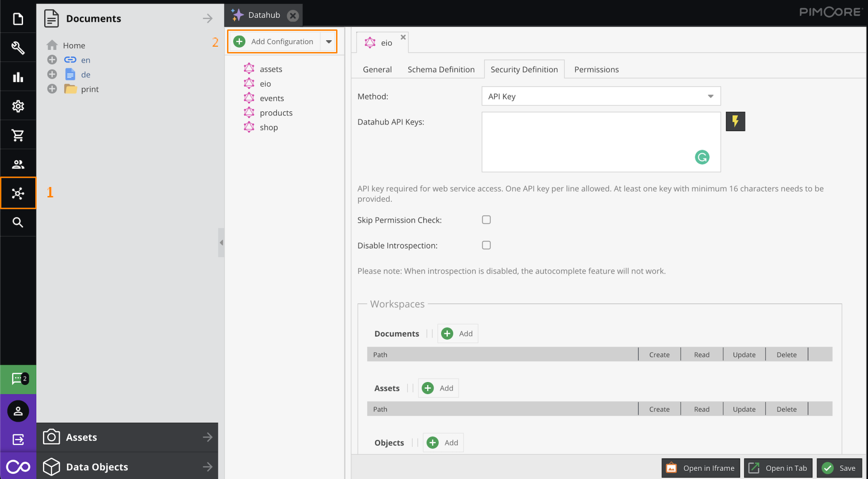Select the en link document in tree
The height and width of the screenshot is (479, 868).
coord(85,60)
